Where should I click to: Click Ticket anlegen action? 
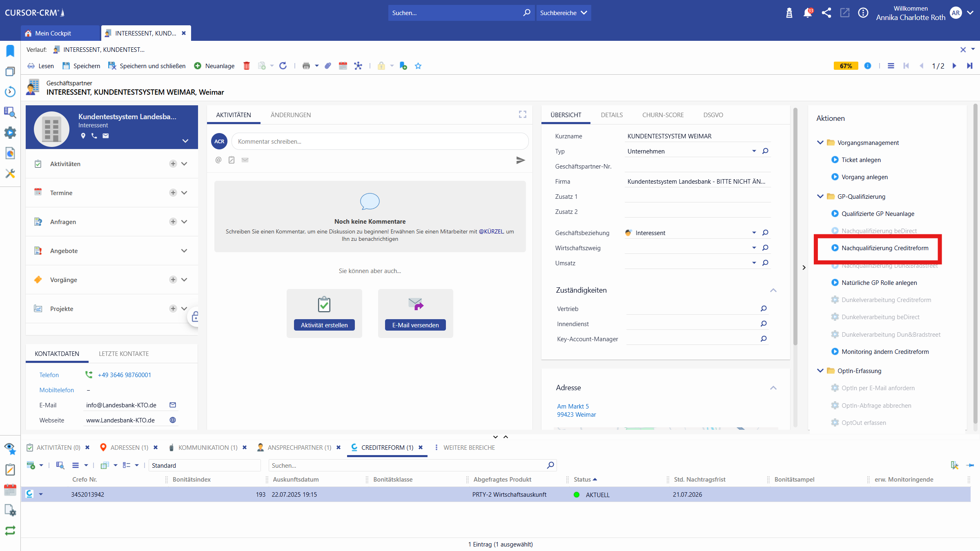pos(861,160)
